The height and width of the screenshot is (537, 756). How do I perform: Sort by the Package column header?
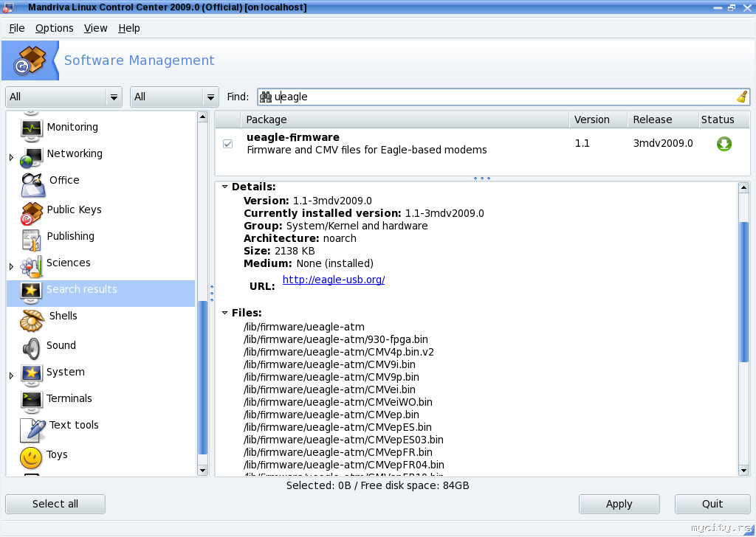point(405,119)
